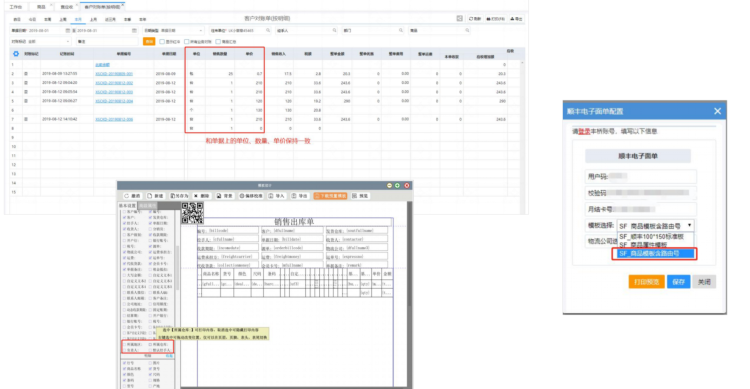
Task: Click the 月结卡号 input field
Action: pos(640,209)
